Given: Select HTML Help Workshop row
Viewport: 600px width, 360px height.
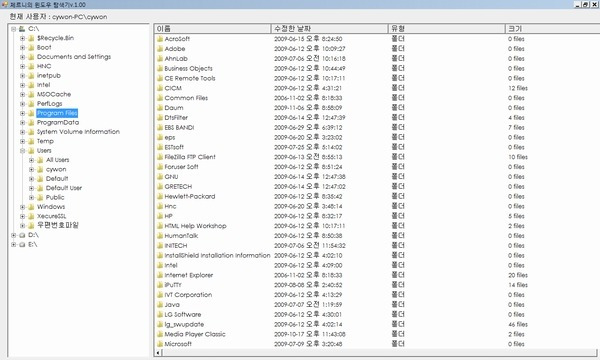Looking at the screenshot, I should 377,226.
